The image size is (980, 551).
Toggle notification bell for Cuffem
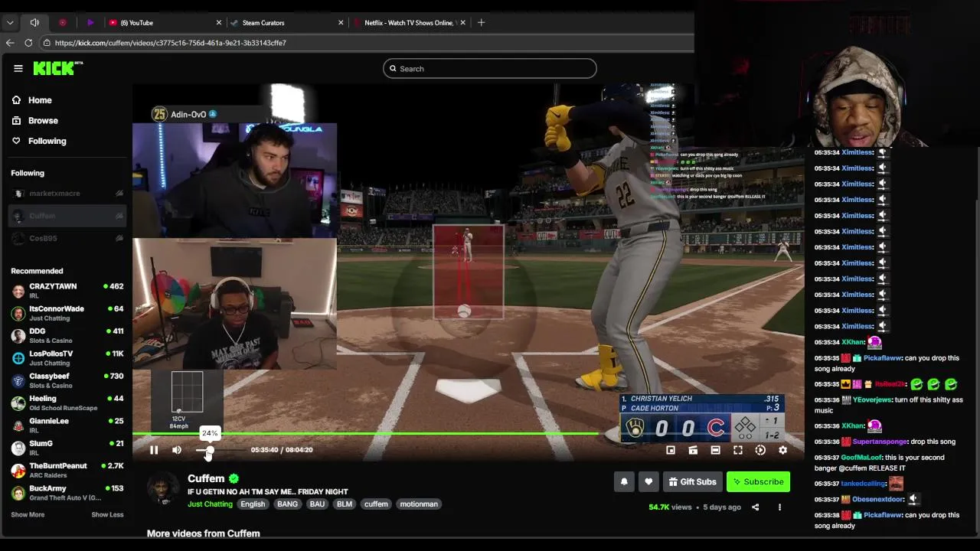[x=624, y=481]
